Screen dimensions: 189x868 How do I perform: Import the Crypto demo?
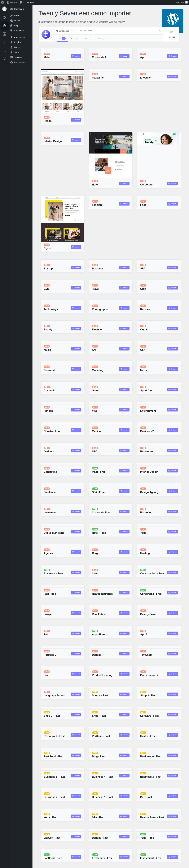[172, 328]
